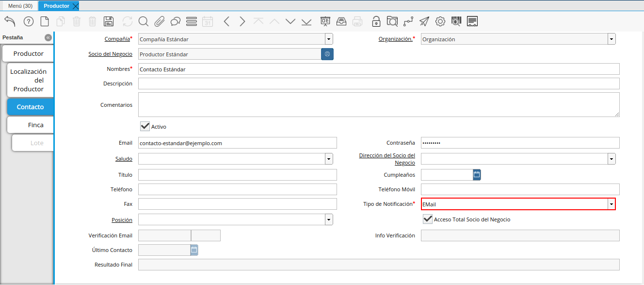Switch to the Finca tab
This screenshot has width=644, height=285.
tap(35, 125)
